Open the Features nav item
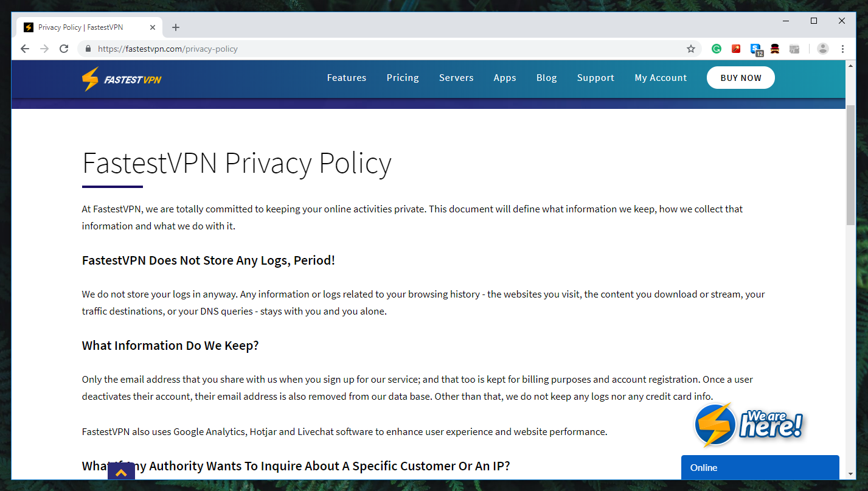 click(347, 78)
